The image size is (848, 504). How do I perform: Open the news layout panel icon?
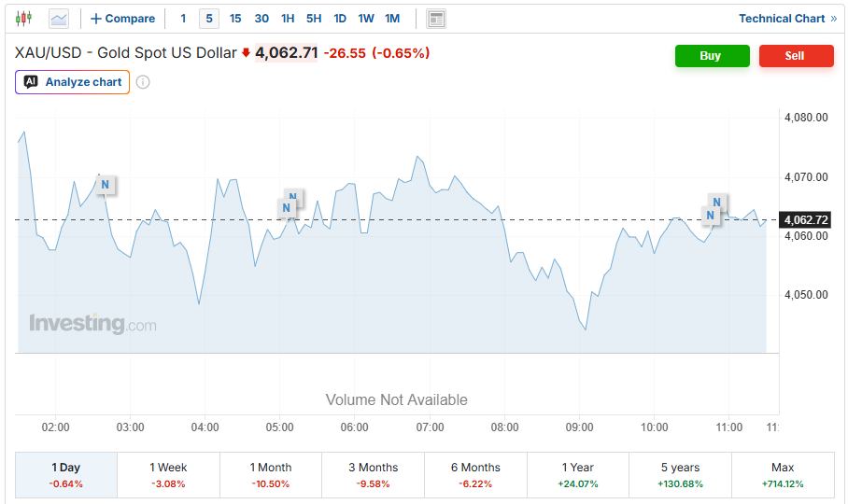pos(436,19)
